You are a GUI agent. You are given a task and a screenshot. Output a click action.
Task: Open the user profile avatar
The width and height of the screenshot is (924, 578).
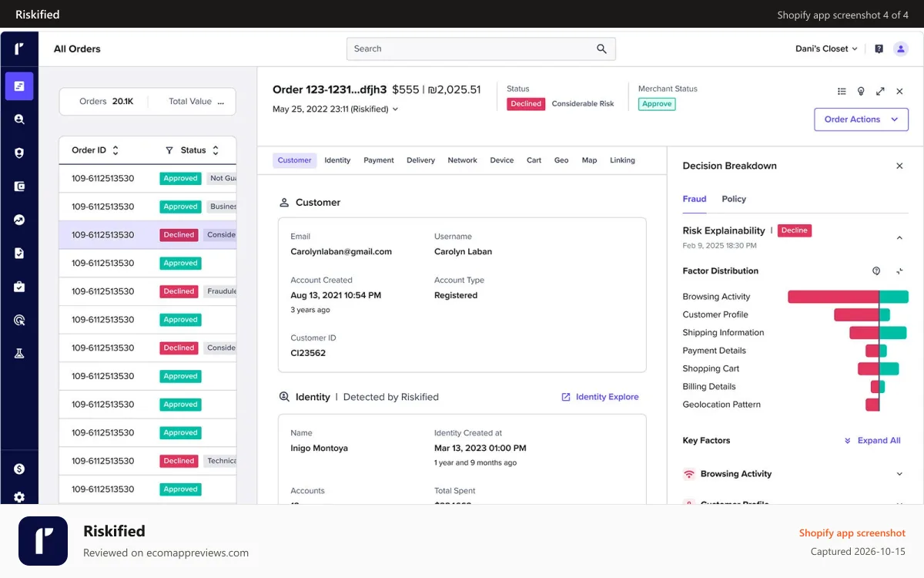[901, 49]
